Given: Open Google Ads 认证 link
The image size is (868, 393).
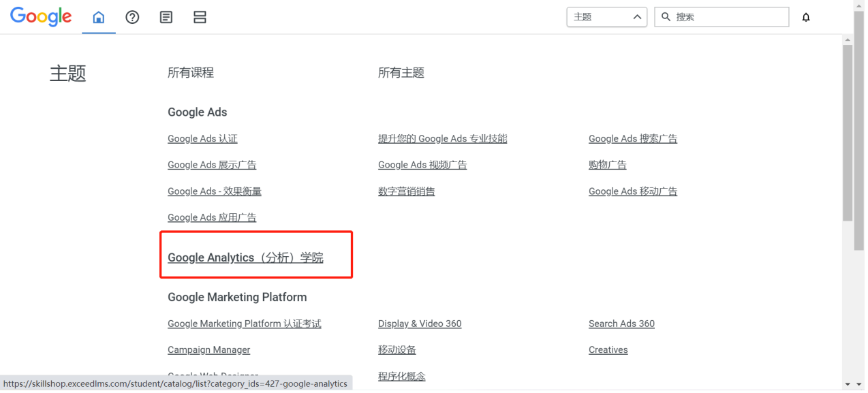Looking at the screenshot, I should tap(202, 139).
